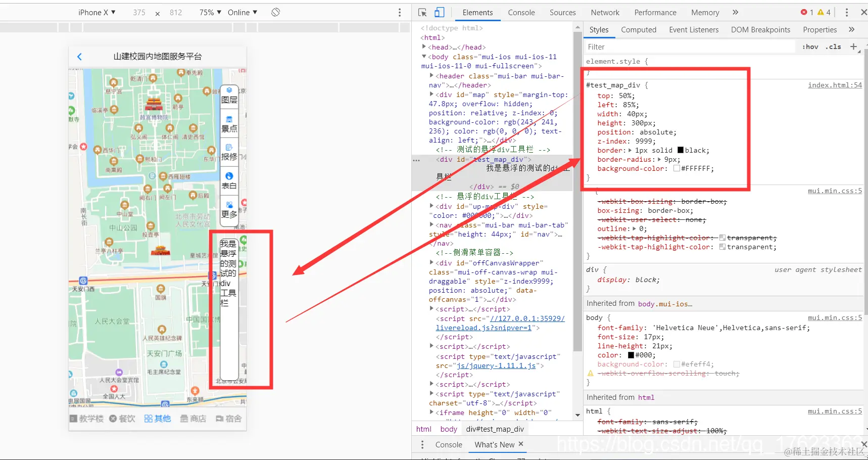The image size is (868, 460).
Task: Open the DOM Breakpoints tab
Action: point(760,30)
